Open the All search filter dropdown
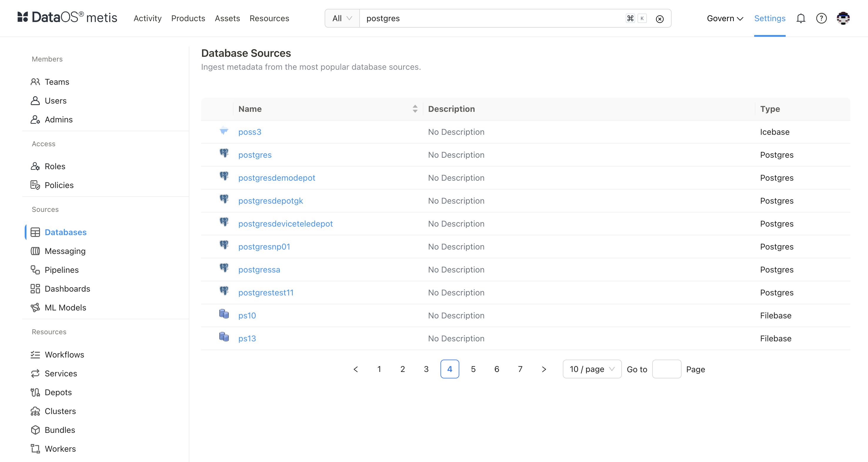Screen dimensions: 868x462 342,18
